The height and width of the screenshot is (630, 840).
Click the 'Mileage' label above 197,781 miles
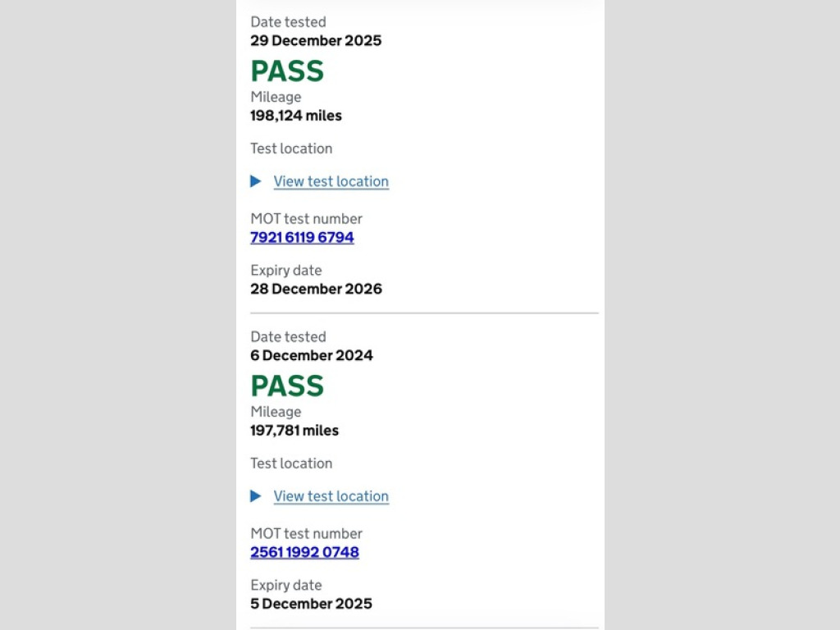276,412
